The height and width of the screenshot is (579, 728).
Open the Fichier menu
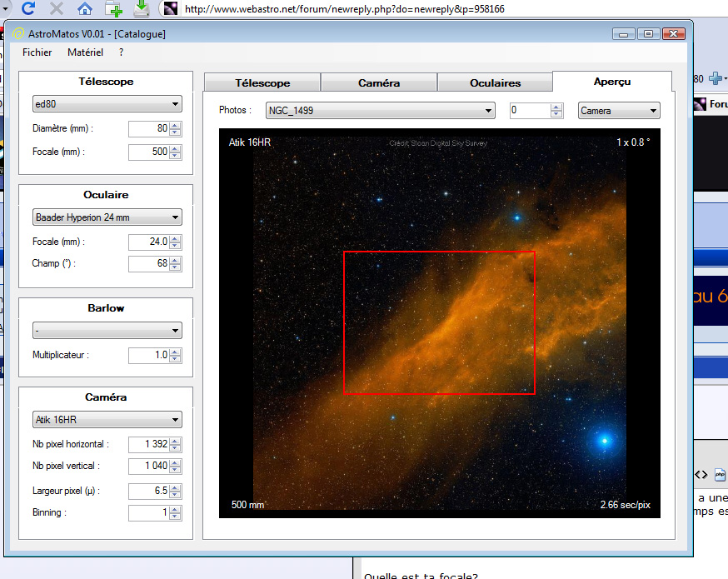click(37, 52)
